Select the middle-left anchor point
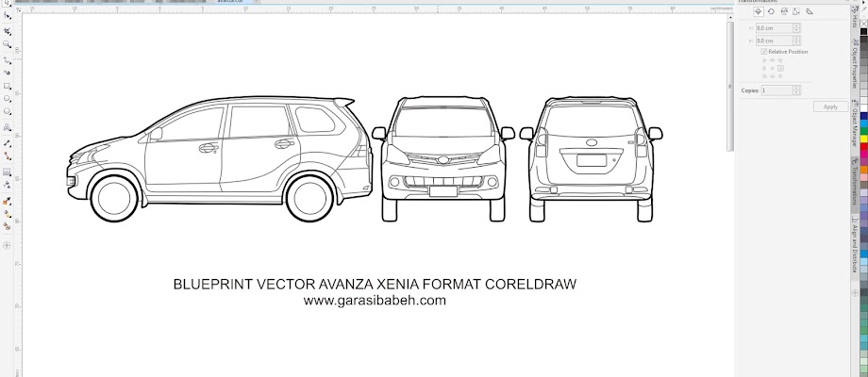Screen dimensions: 868x377 point(764,68)
